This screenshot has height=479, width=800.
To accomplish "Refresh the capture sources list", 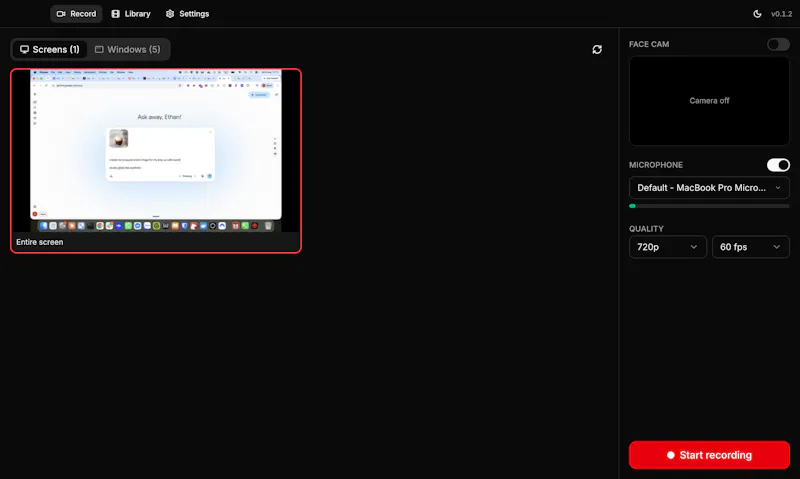I will [597, 49].
